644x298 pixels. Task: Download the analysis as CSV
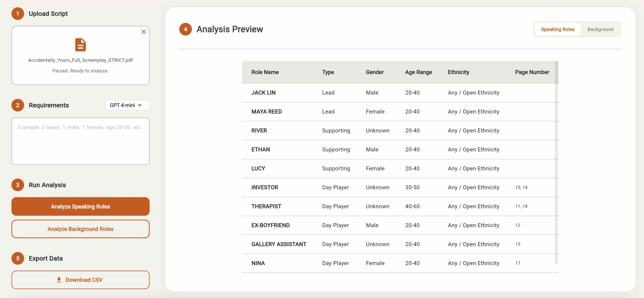80,280
